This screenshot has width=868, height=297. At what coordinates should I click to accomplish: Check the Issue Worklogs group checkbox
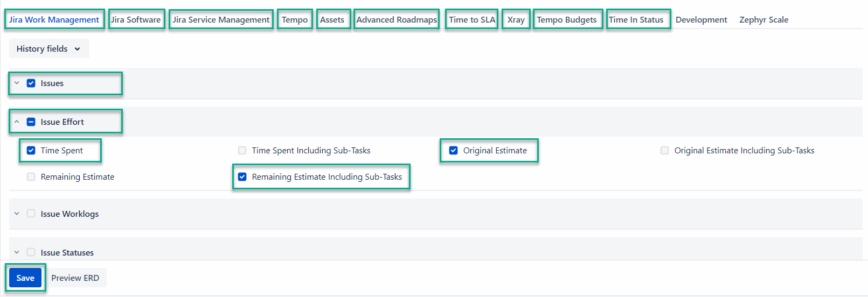point(31,214)
